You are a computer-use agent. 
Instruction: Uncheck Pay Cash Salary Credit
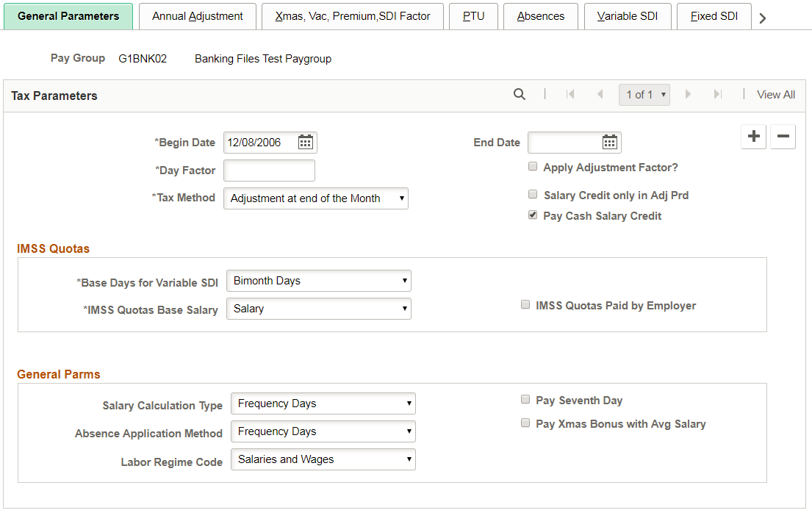tap(533, 215)
